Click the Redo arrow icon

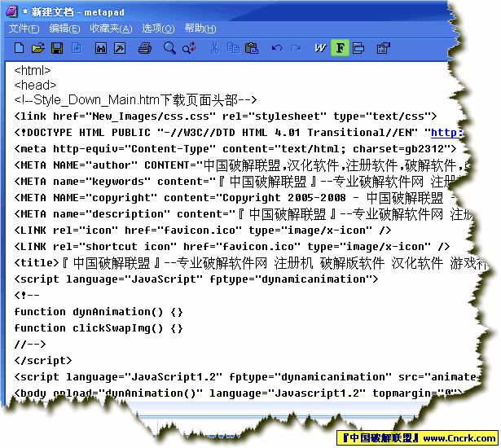tap(296, 48)
